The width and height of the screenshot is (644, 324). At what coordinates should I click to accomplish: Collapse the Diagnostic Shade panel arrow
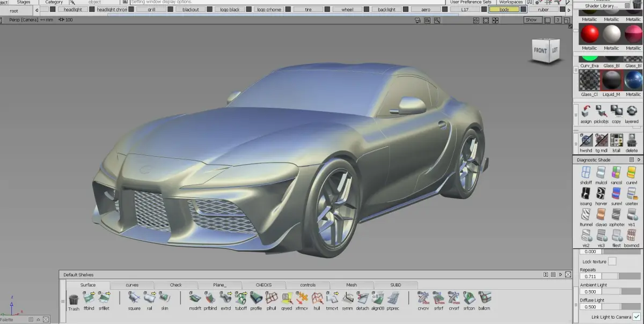639,160
